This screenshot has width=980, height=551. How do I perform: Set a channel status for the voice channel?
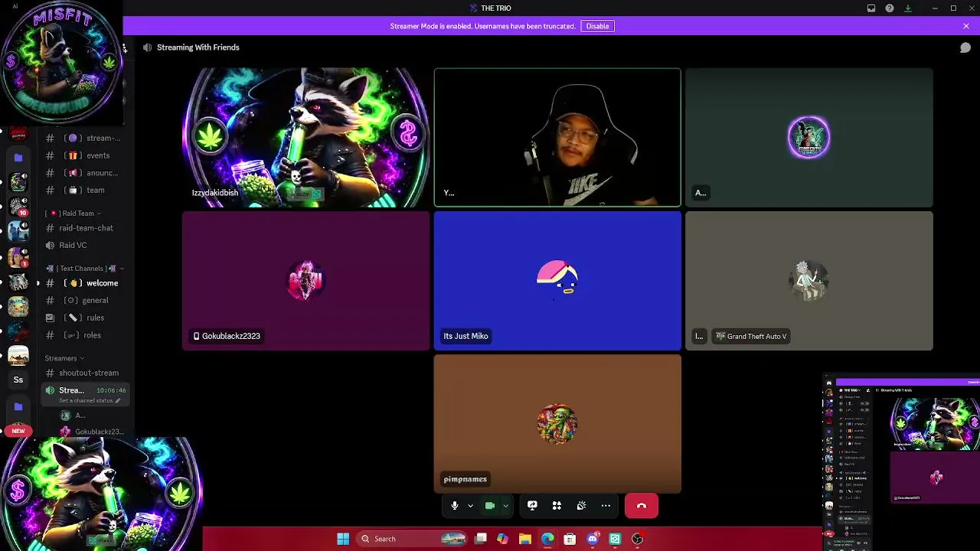(90, 401)
